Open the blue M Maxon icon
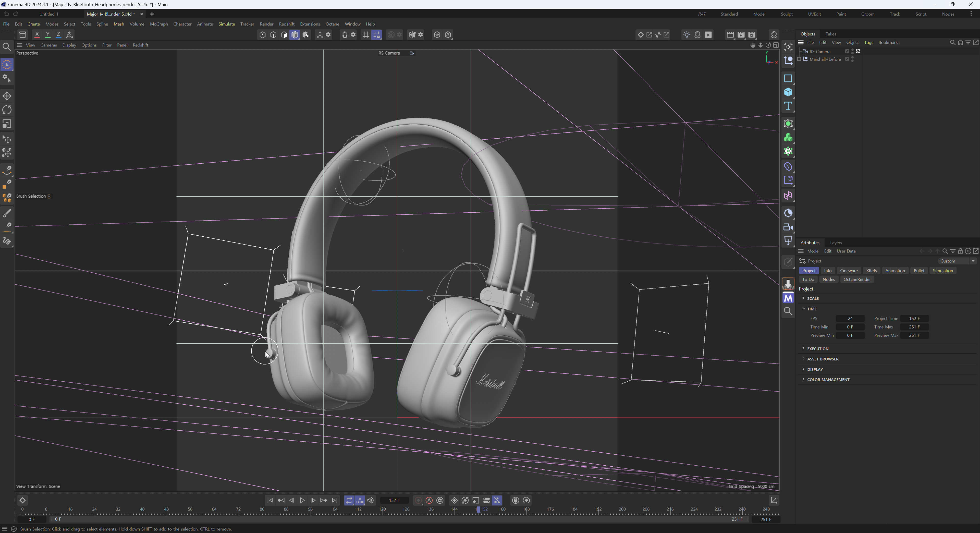 [788, 298]
